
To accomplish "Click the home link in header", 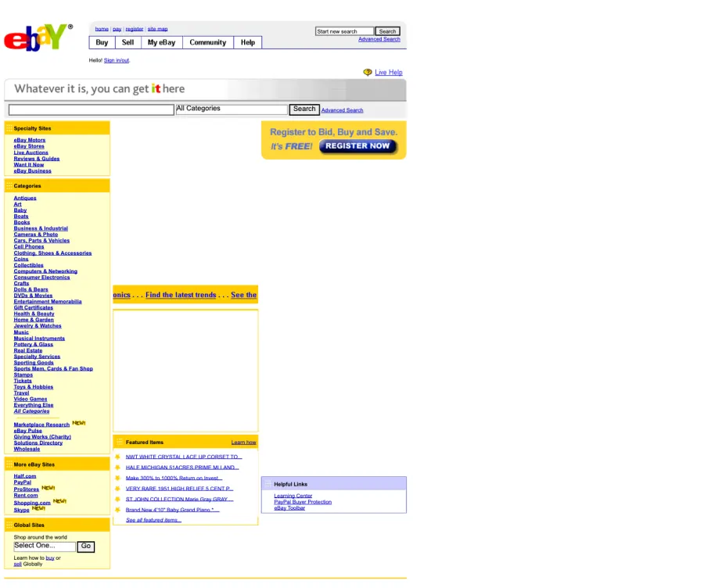I will tap(102, 29).
